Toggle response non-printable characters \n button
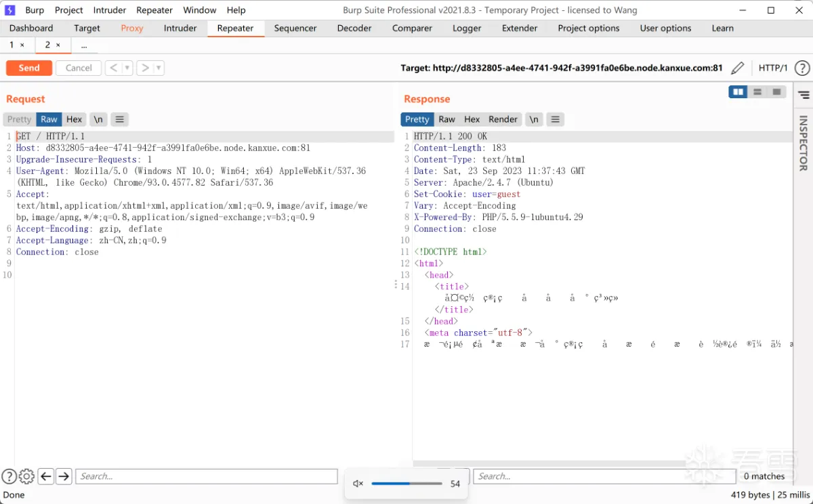Image resolution: width=813 pixels, height=504 pixels. coord(534,119)
